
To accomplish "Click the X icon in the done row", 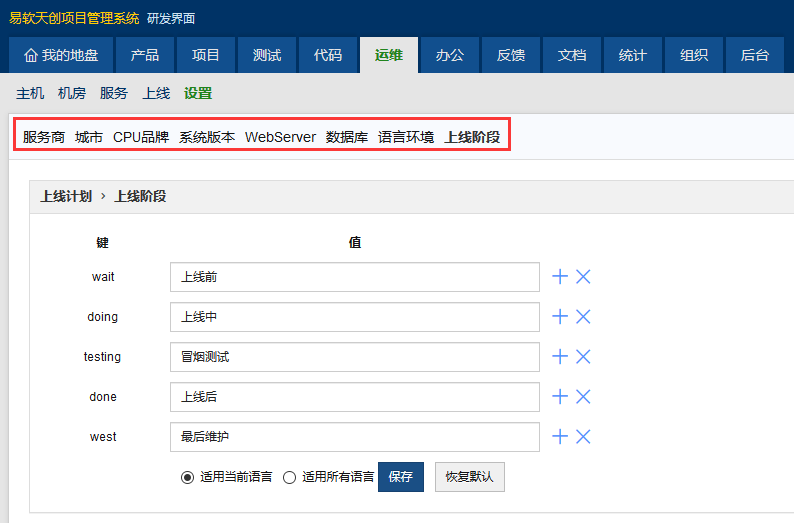I will [x=583, y=396].
